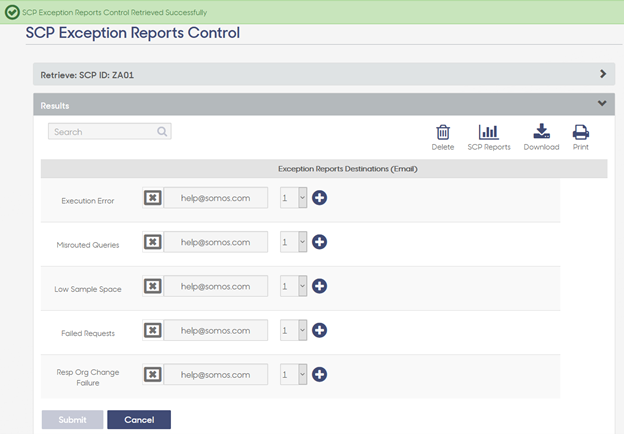The image size is (624, 434).
Task: Remove the Resp Org Change Failure email
Action: [x=152, y=374]
